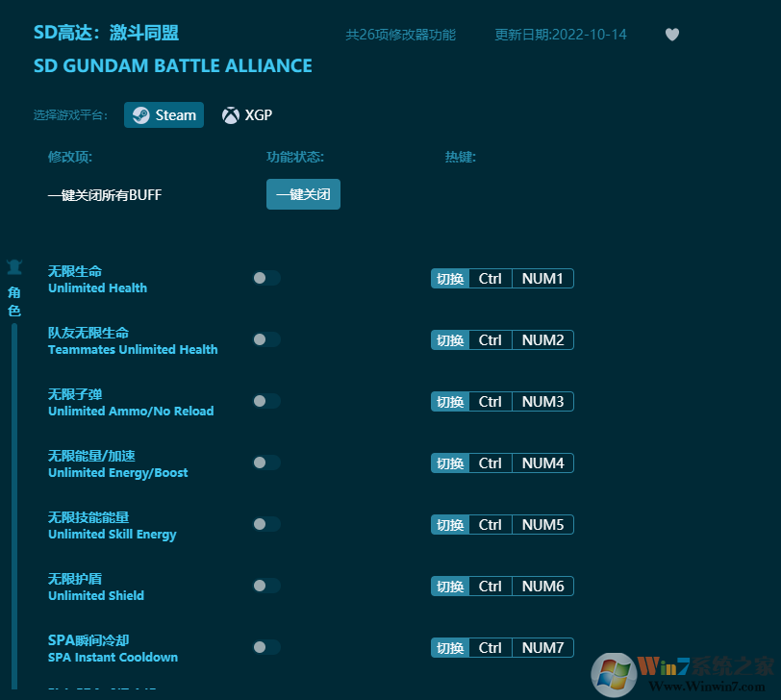Toggle Unlimited Ammo/No Reload switch
This screenshot has width=781, height=700.
point(266,401)
